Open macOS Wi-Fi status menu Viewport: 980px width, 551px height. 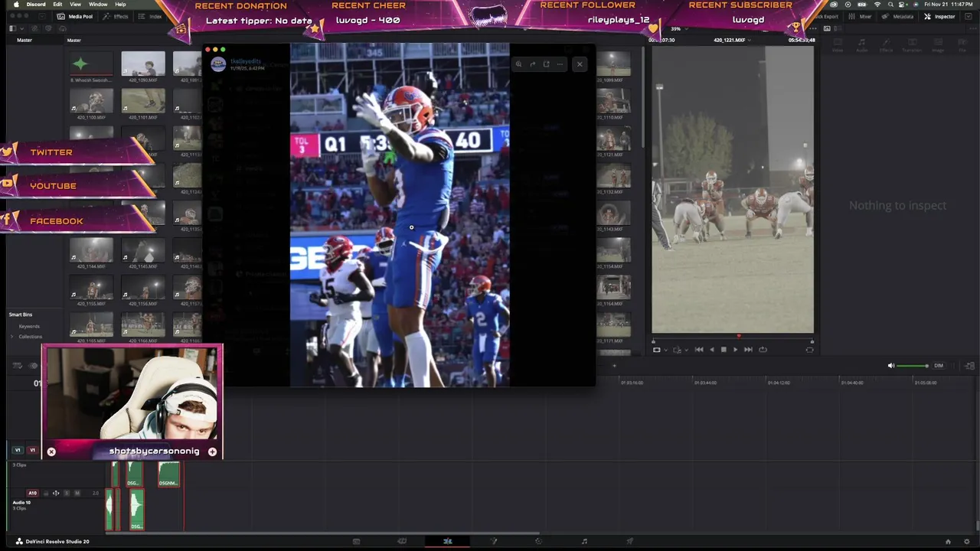[x=877, y=4]
